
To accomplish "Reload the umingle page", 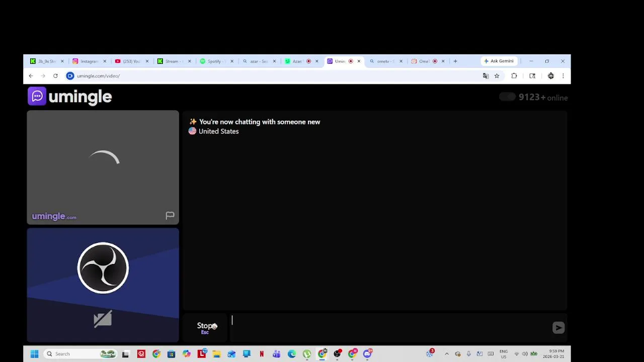I will (55, 76).
